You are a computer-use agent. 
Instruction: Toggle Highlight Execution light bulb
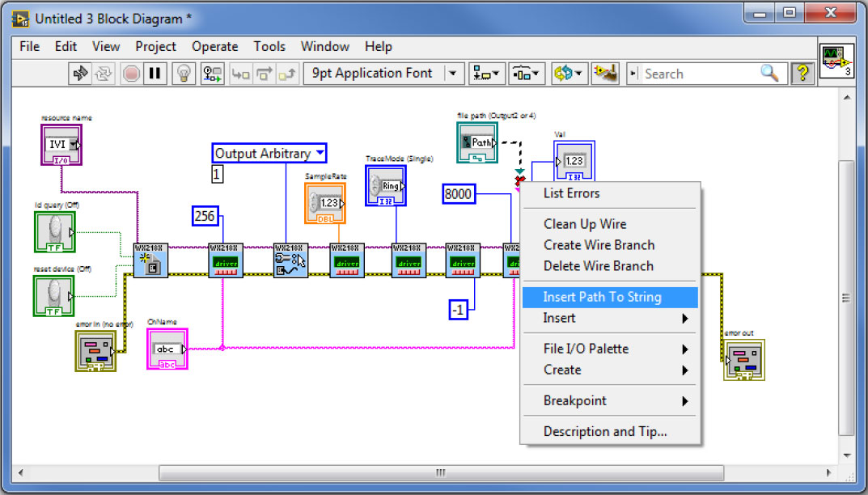point(184,74)
